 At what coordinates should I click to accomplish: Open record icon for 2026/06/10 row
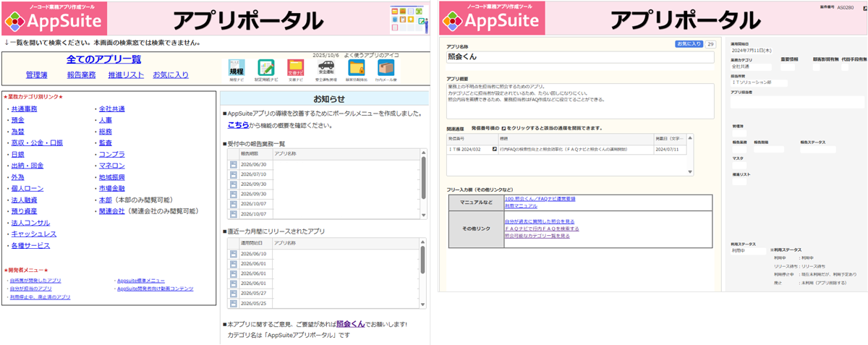pos(234,254)
